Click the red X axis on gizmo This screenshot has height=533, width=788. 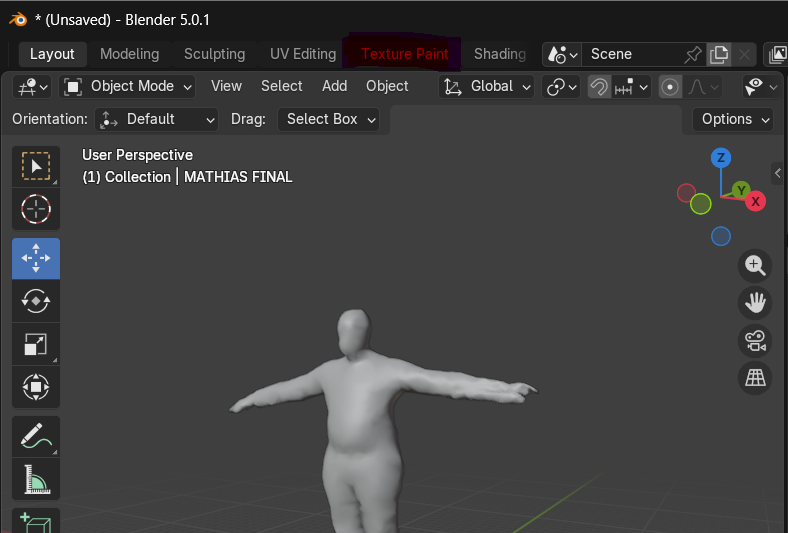click(x=756, y=202)
